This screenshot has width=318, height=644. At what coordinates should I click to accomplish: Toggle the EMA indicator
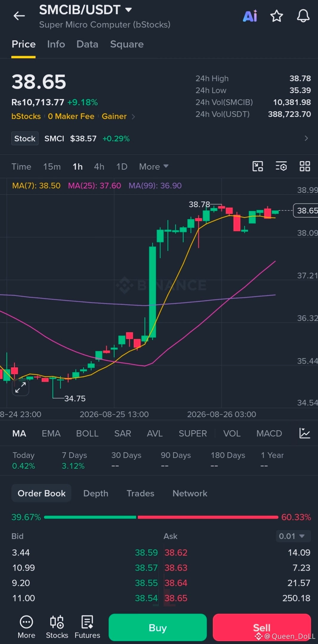pyautogui.click(x=51, y=433)
